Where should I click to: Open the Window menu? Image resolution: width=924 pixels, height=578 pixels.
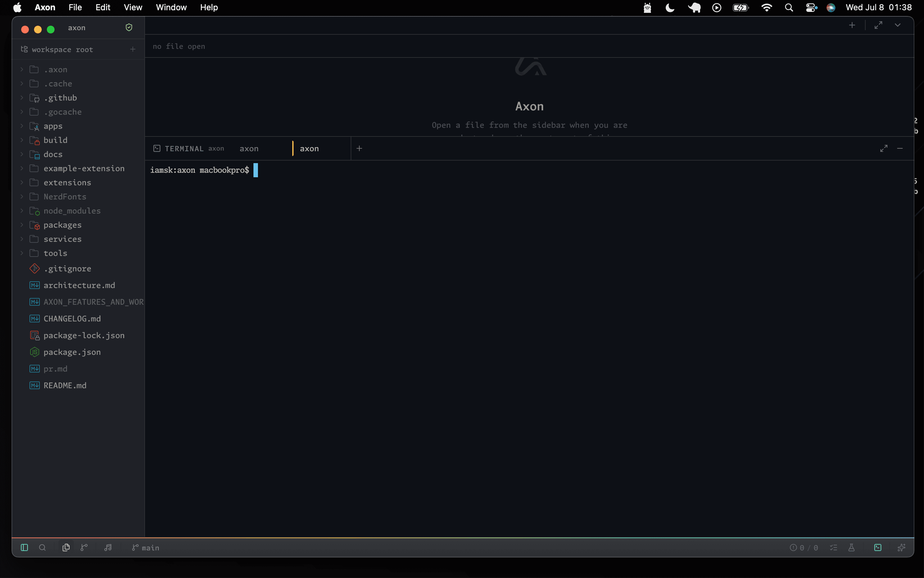[x=171, y=7]
